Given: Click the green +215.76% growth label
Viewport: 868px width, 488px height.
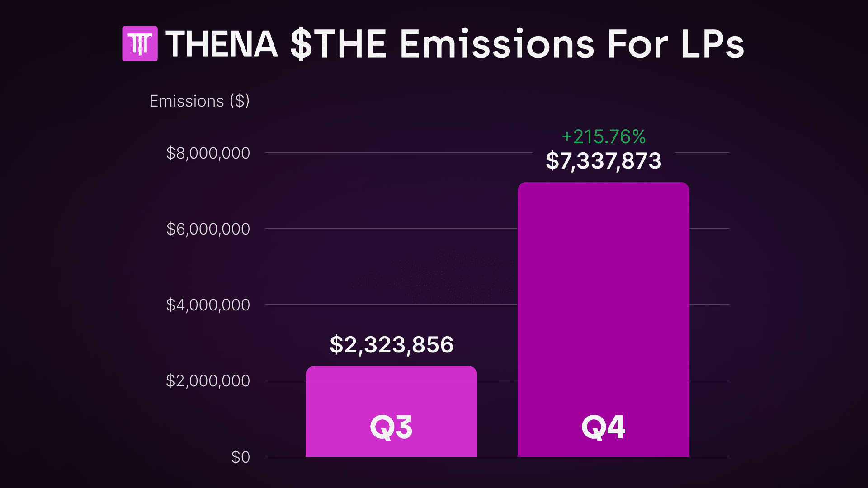Looking at the screenshot, I should pyautogui.click(x=604, y=136).
